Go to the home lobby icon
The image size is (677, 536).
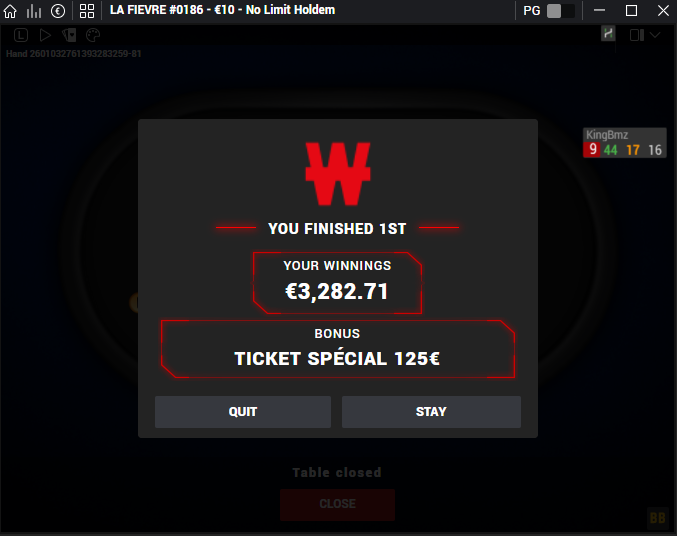point(10,11)
